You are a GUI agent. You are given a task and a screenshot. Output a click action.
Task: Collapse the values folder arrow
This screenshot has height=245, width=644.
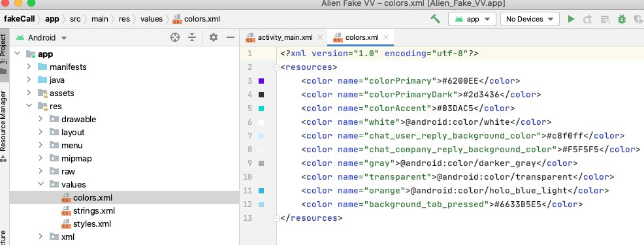click(x=40, y=185)
